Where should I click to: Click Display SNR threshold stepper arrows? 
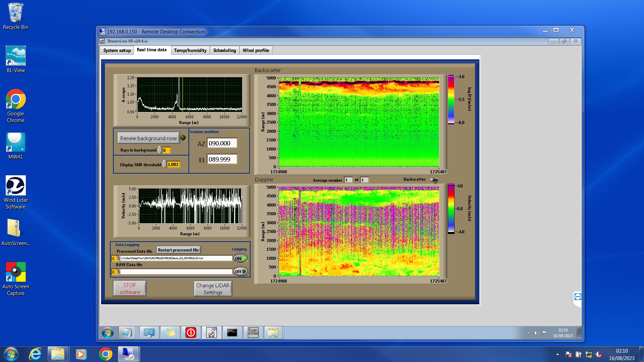164,164
